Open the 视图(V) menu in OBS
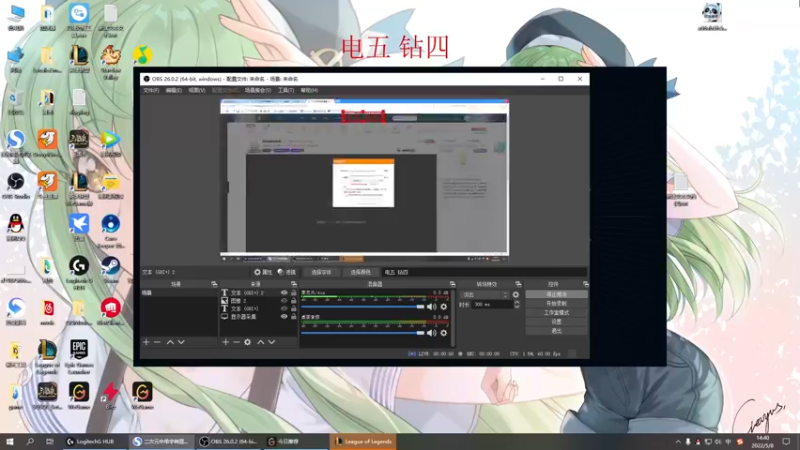 [x=197, y=90]
